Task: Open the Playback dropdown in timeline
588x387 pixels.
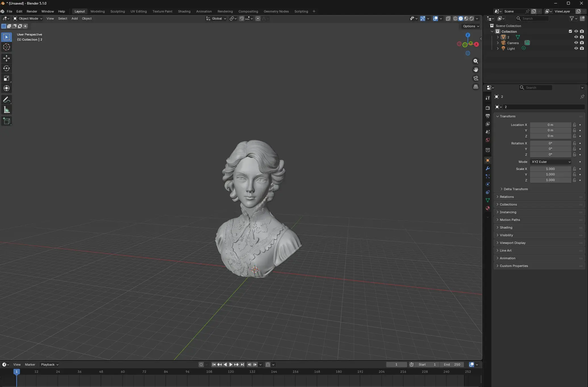Action: coord(50,365)
